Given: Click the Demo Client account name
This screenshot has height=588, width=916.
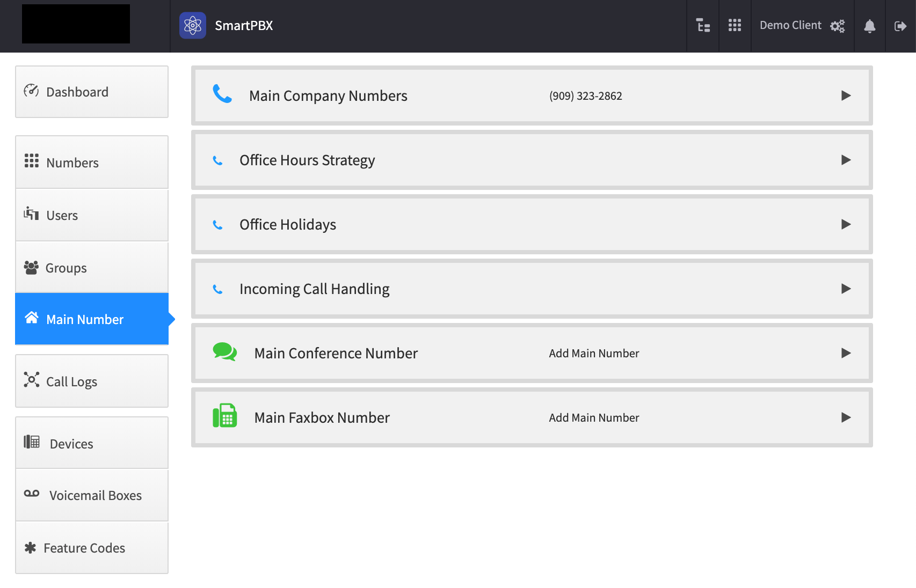Looking at the screenshot, I should (x=790, y=25).
